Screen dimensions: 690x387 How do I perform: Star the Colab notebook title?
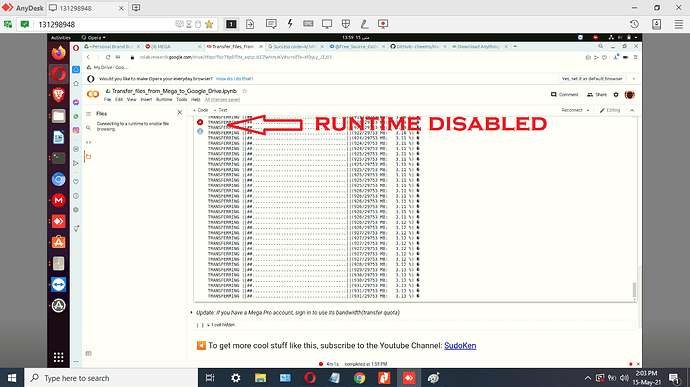pos(245,91)
